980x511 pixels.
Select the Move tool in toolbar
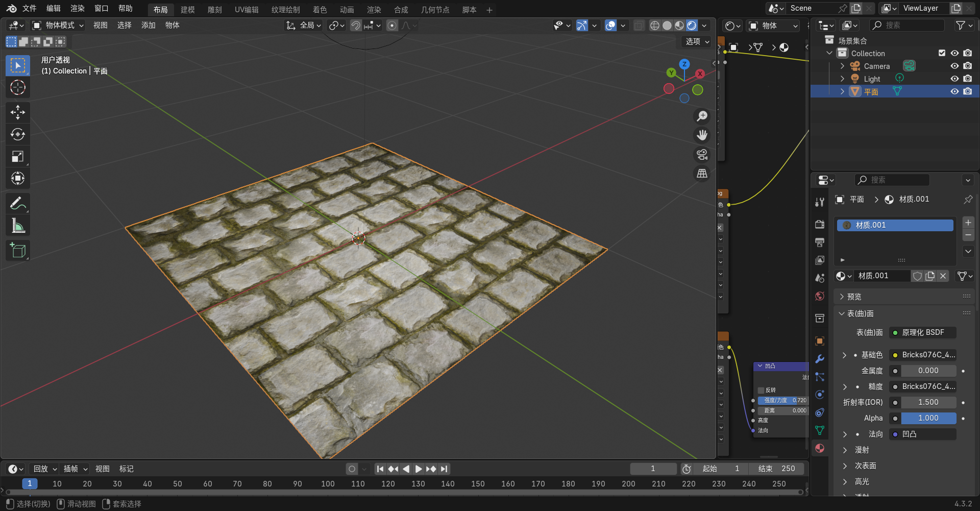point(18,112)
